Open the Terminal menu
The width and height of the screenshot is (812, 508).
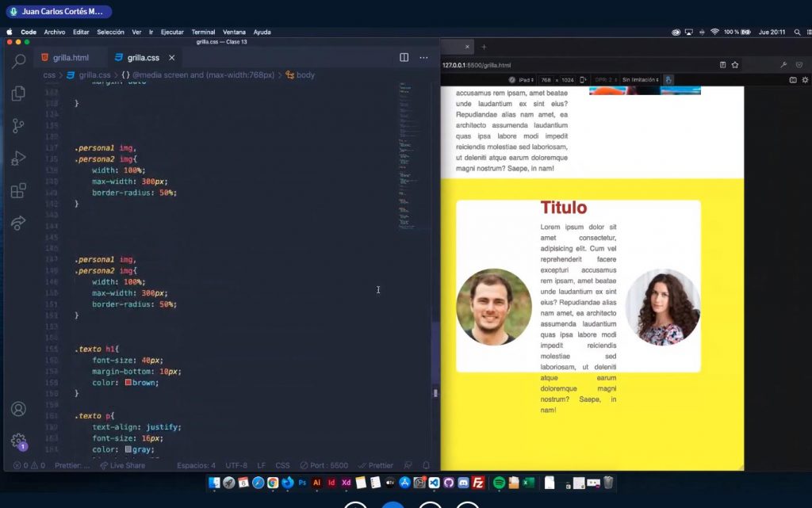pos(203,32)
